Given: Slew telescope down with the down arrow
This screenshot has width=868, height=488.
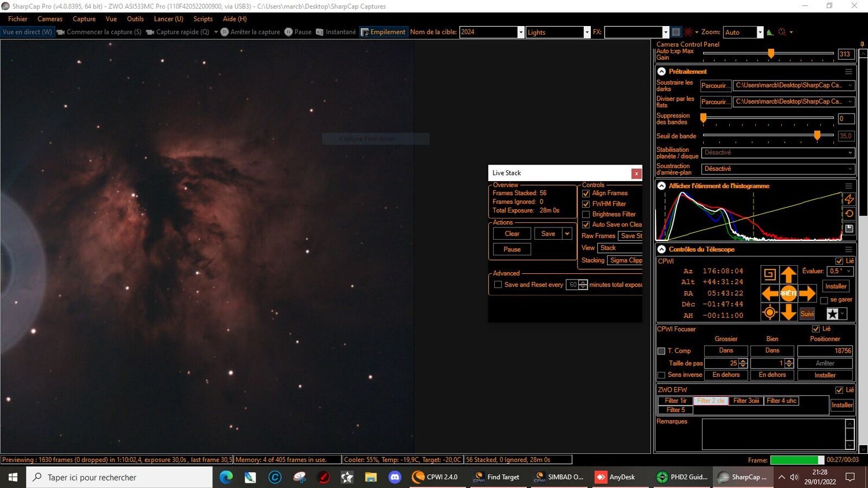Looking at the screenshot, I should (788, 313).
